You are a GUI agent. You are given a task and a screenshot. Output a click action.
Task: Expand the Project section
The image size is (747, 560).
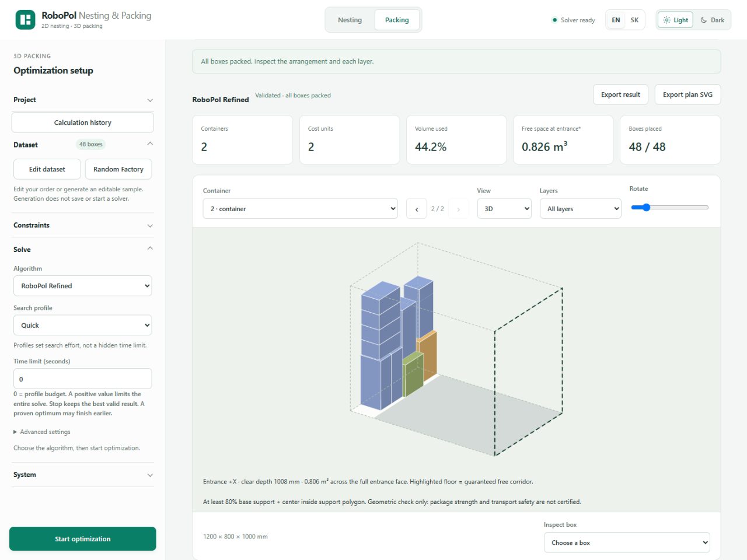pyautogui.click(x=83, y=100)
